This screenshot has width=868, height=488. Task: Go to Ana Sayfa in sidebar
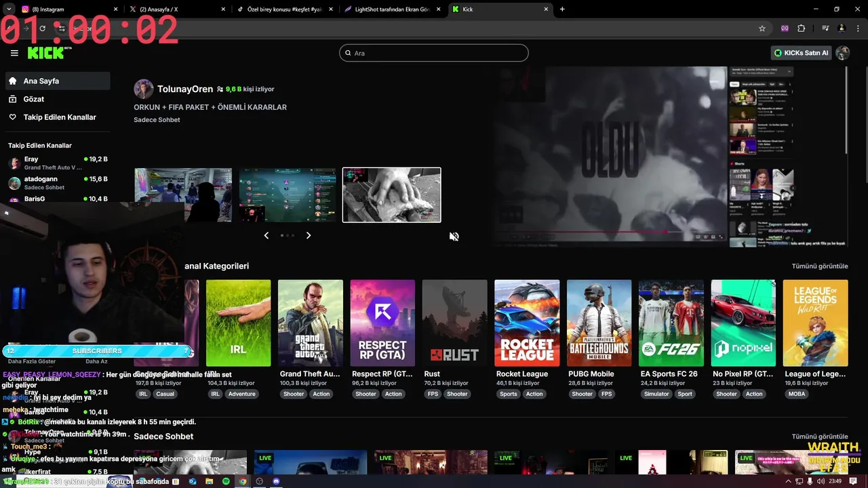point(58,81)
